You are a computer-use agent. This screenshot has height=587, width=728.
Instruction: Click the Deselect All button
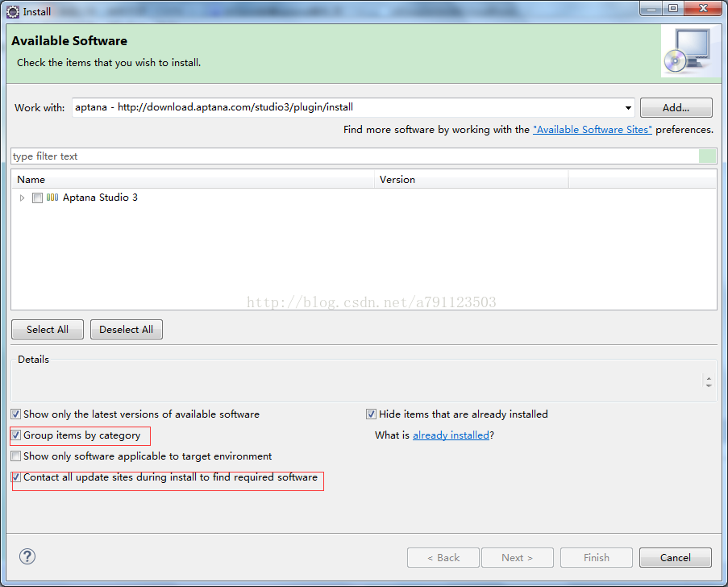(127, 329)
